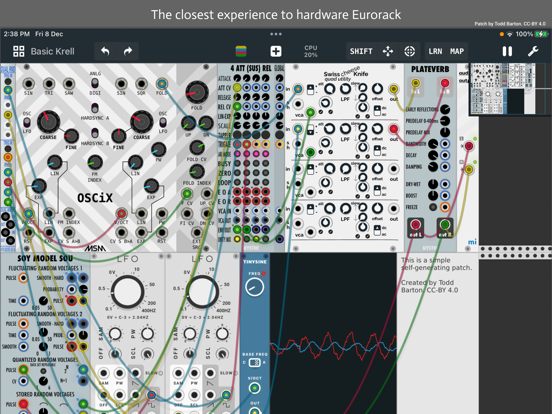This screenshot has height=414, width=552.
Task: Click red mixer input jack at right
Action: click(x=469, y=146)
